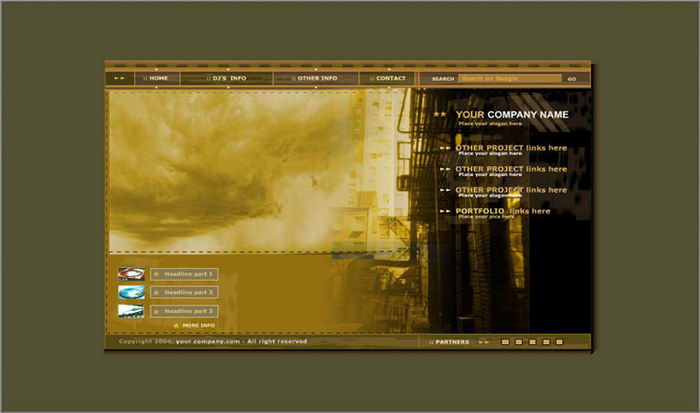The image size is (700, 413).
Task: Open the OTHER INFO nav item
Action: [314, 78]
